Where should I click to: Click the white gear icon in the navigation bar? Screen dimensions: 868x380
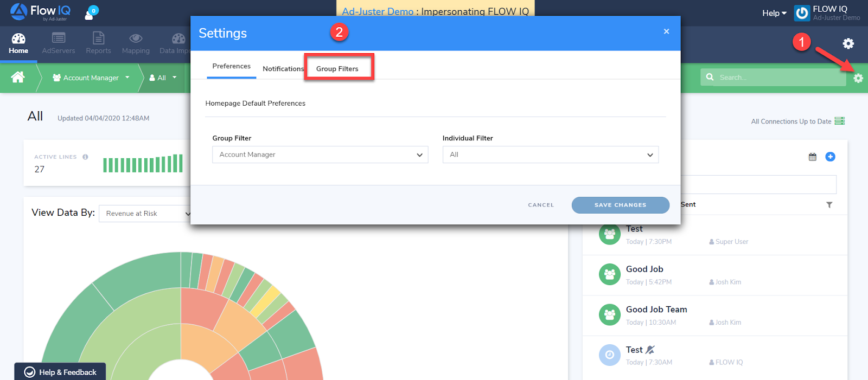(848, 43)
